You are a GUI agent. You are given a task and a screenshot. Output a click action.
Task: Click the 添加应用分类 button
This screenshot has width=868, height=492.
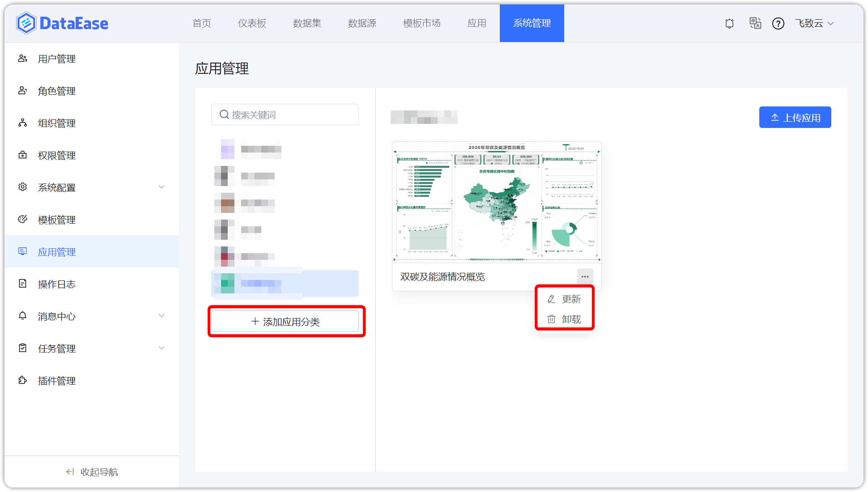285,322
